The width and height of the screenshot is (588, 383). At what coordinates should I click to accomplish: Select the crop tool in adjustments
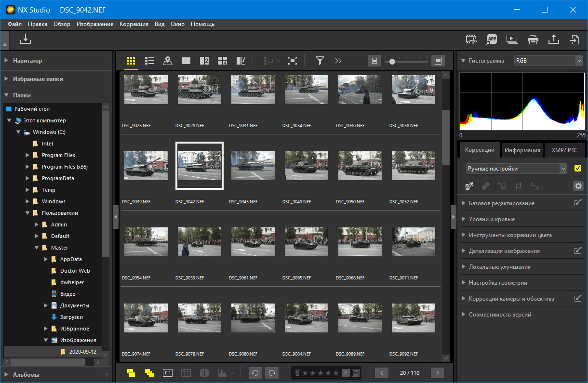pos(519,185)
